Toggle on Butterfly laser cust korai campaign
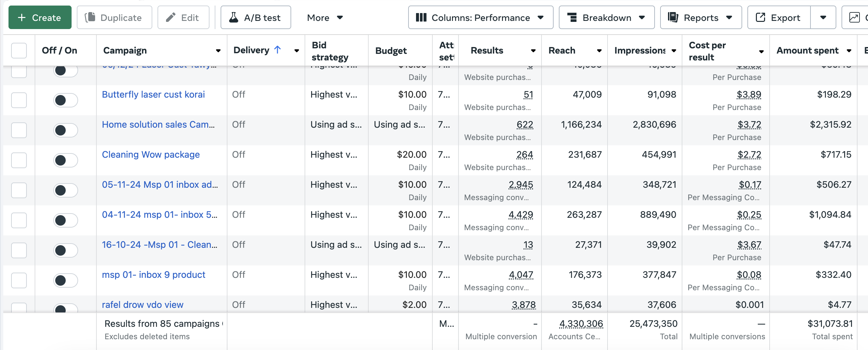Viewport: 868px width, 350px height. [x=65, y=100]
